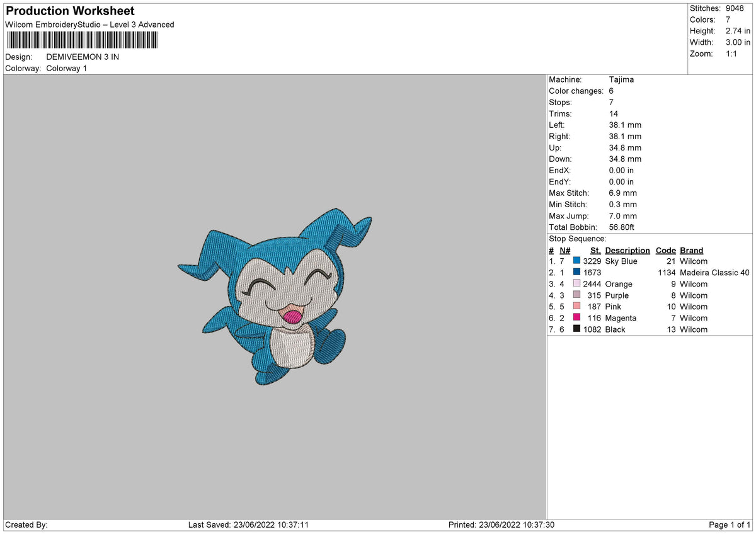Click the barcode under the worksheet title
Image resolution: width=756 pixels, height=534 pixels.
[x=82, y=41]
